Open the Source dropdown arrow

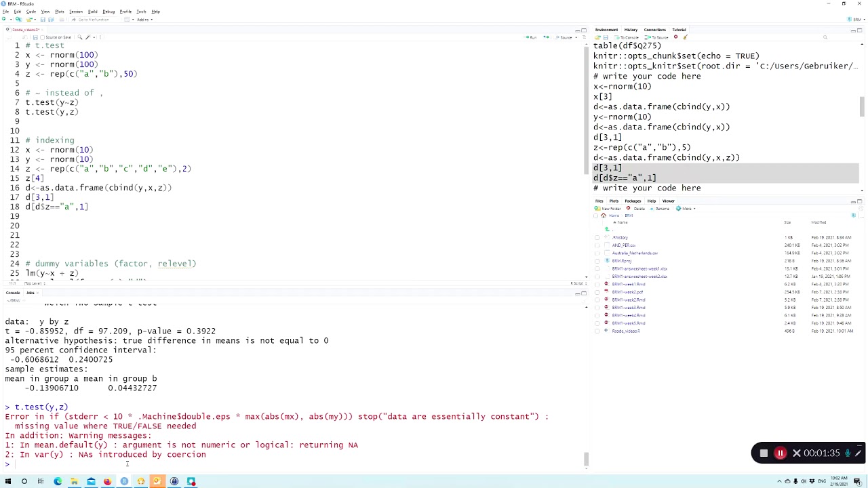tap(576, 37)
